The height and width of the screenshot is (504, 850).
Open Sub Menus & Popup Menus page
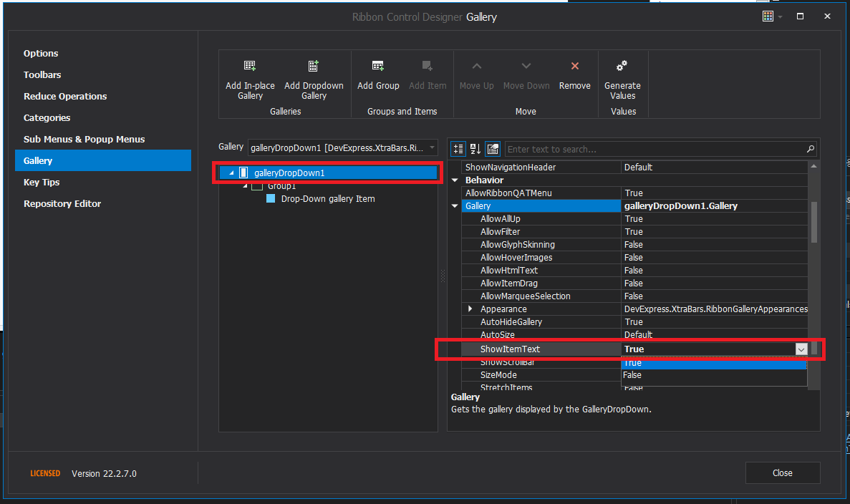click(84, 140)
